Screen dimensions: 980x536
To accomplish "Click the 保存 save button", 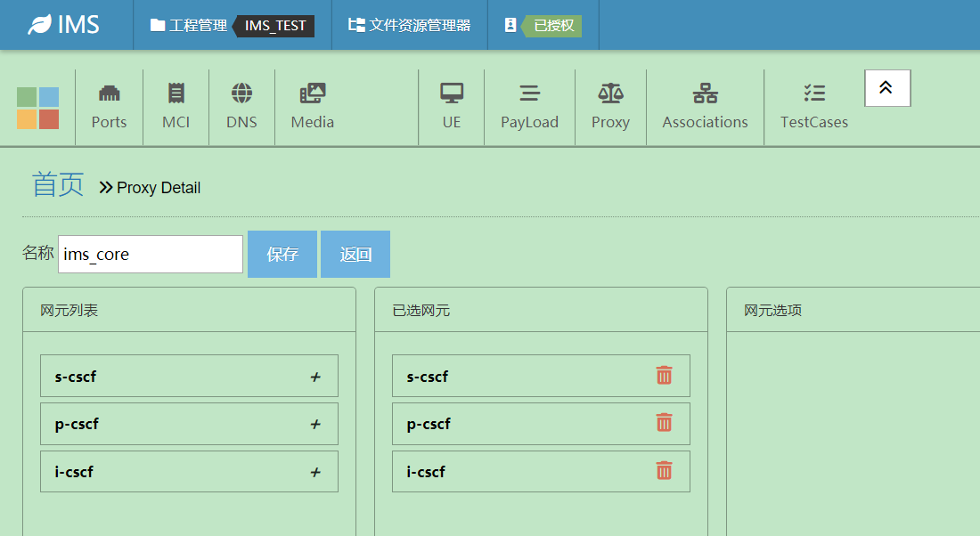I will [282, 255].
